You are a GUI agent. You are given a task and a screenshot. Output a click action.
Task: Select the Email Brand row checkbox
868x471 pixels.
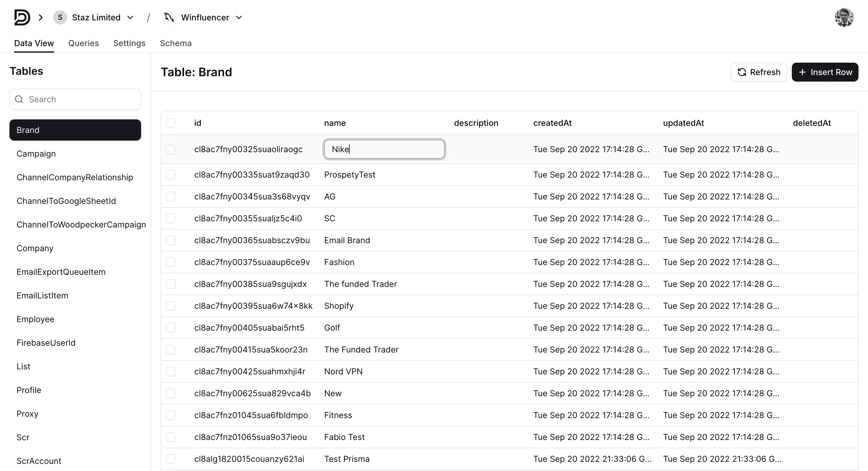(171, 241)
